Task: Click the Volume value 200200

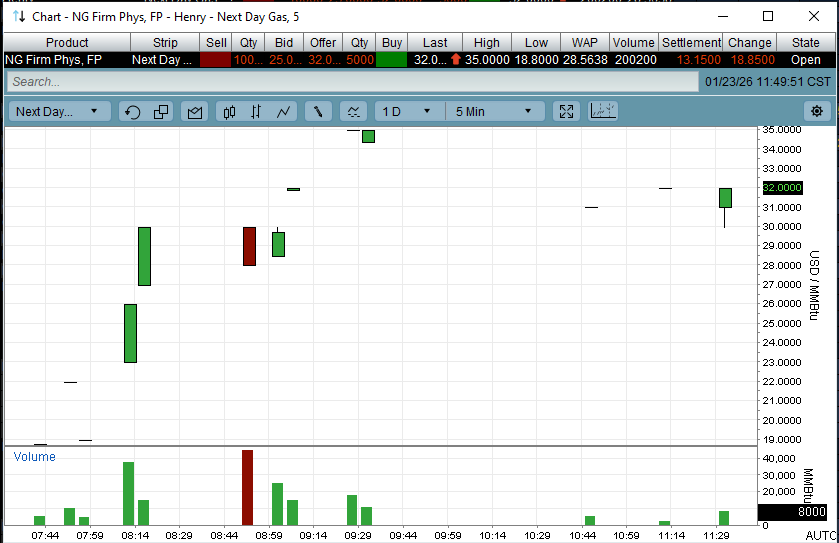Action: pyautogui.click(x=635, y=59)
